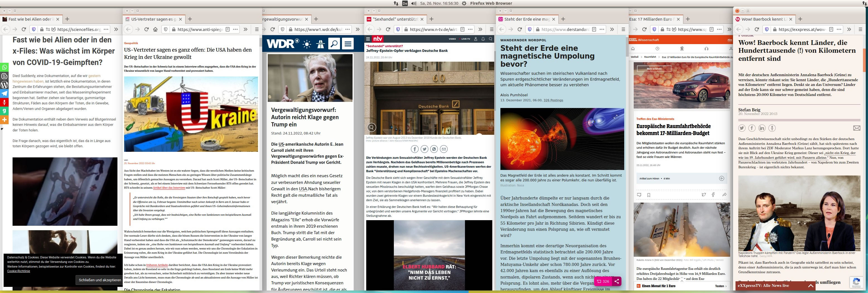Open the 'De' keyboard layout indicator

(405, 3)
